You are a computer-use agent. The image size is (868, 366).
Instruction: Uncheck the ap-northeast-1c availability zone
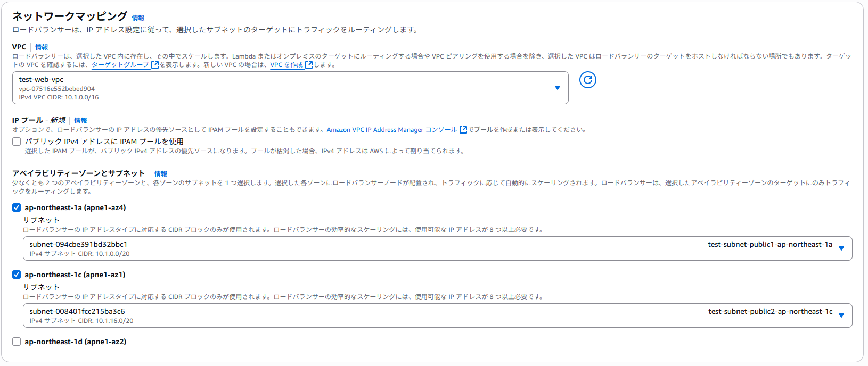tap(17, 274)
